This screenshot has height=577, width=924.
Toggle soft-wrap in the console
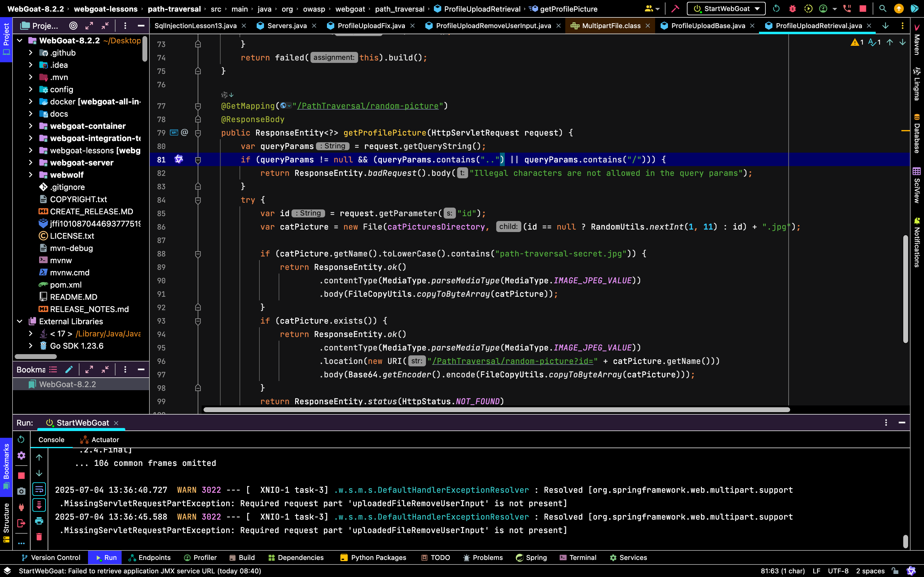(39, 489)
